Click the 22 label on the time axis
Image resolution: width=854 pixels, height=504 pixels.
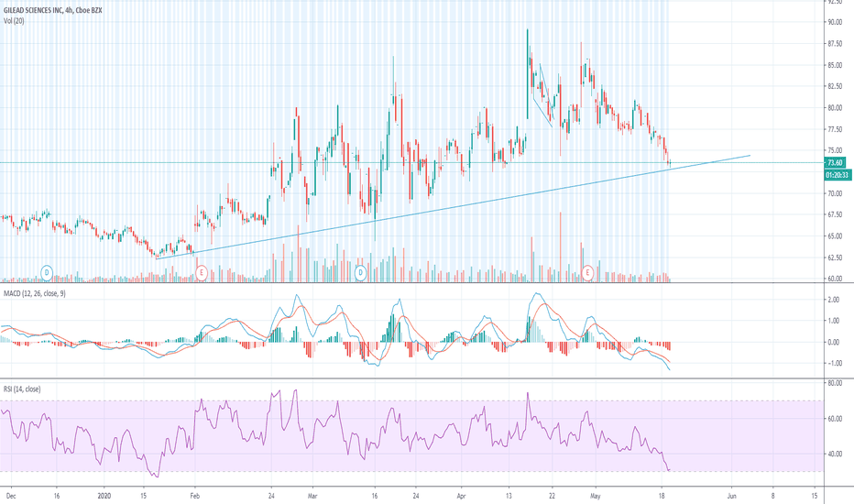pyautogui.click(x=553, y=496)
